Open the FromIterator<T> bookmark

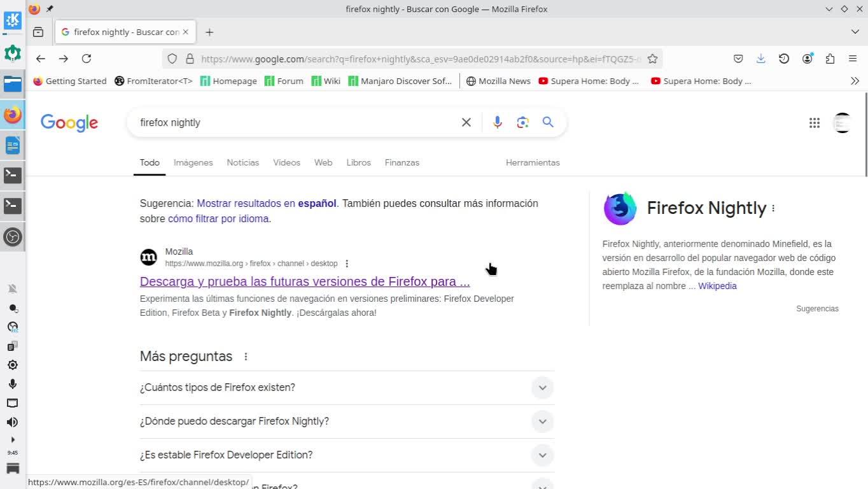[x=153, y=81]
